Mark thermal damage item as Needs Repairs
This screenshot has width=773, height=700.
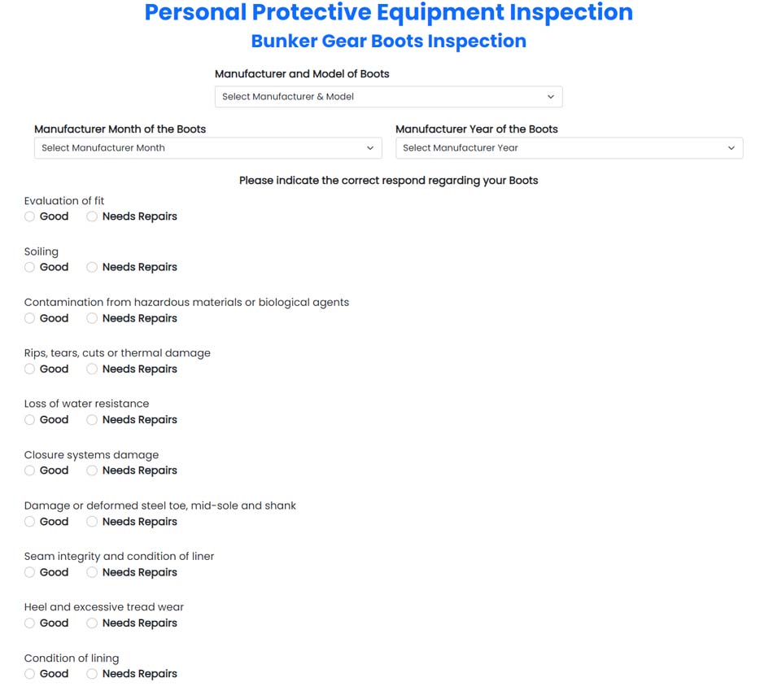[x=92, y=368]
